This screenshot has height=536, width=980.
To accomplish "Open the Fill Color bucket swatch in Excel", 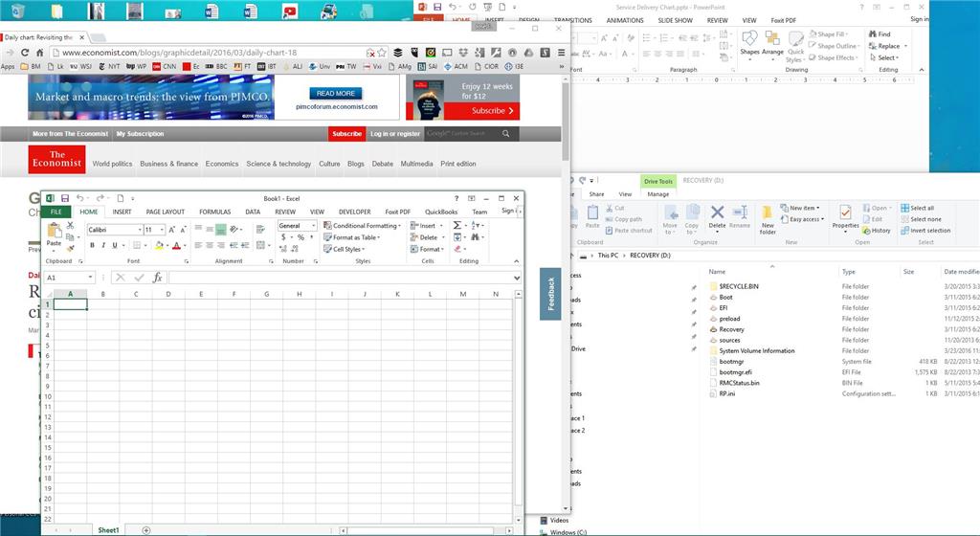I will point(159,246).
